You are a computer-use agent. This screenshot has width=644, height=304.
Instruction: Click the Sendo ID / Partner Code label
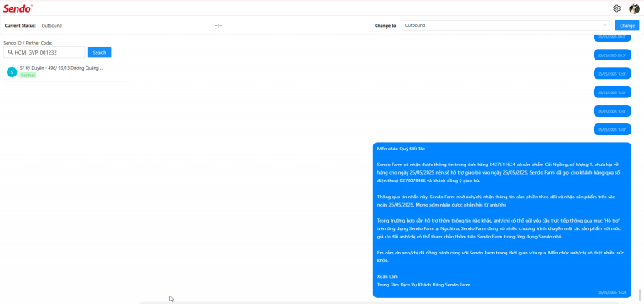[28, 43]
